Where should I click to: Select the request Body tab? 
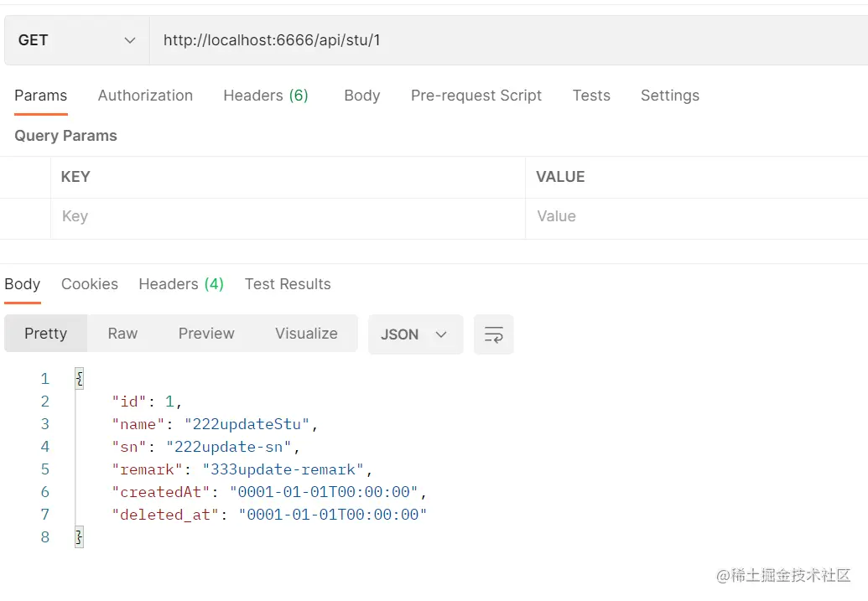(x=361, y=96)
